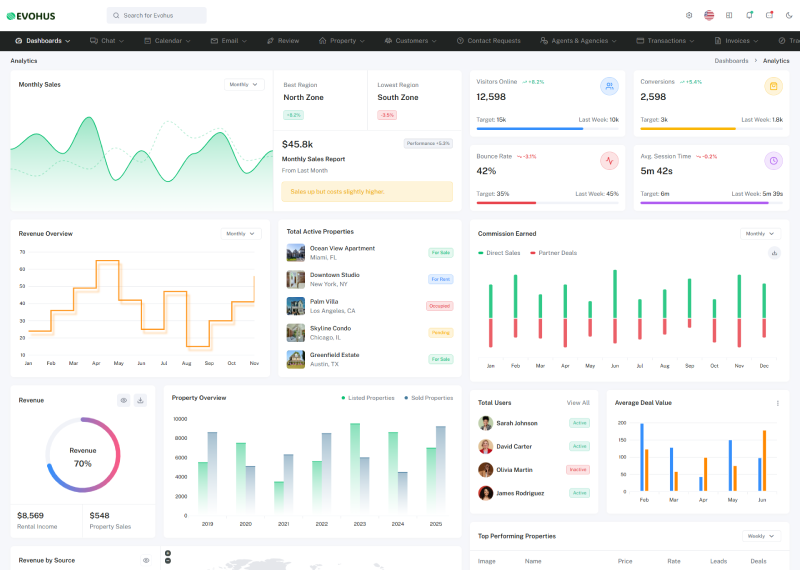This screenshot has height=570, width=800.
Task: Download the Revenue card data
Action: point(141,400)
